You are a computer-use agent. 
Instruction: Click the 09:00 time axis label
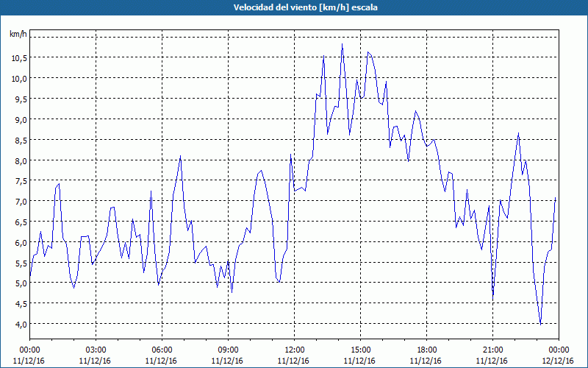pyautogui.click(x=229, y=350)
